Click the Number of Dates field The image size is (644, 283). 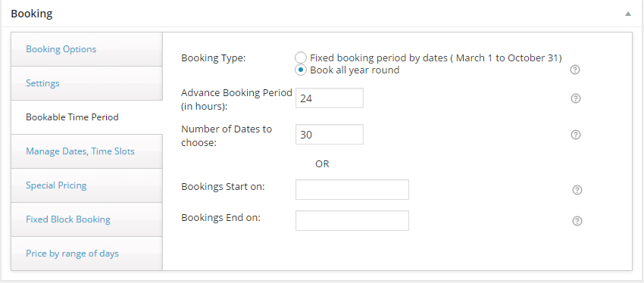(x=330, y=135)
